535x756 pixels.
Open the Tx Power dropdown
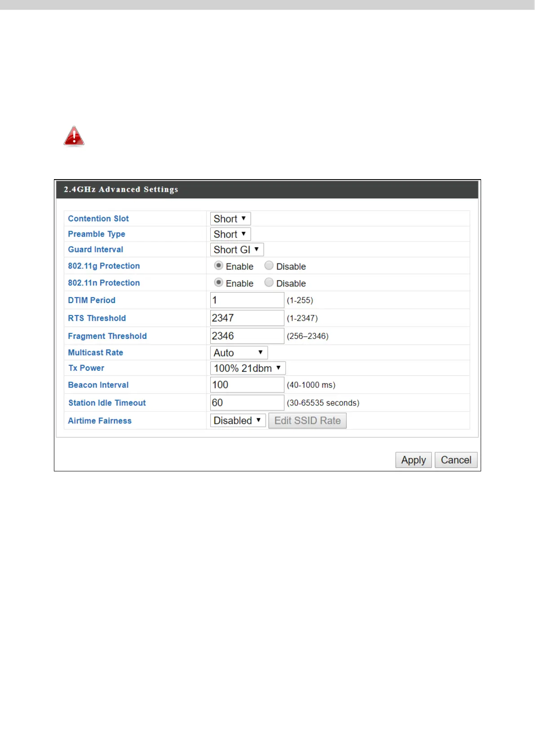click(x=248, y=368)
